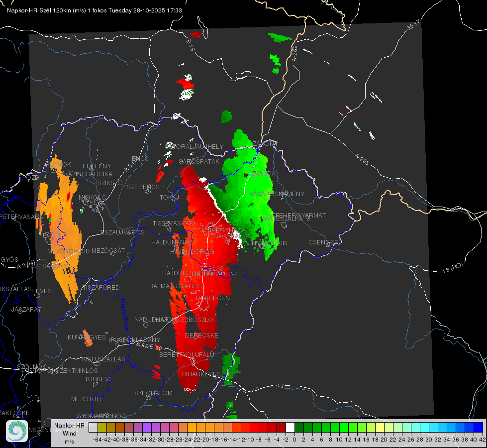Click the KUNHEGYES town label
This screenshot has width=487, height=448.
click(x=87, y=337)
